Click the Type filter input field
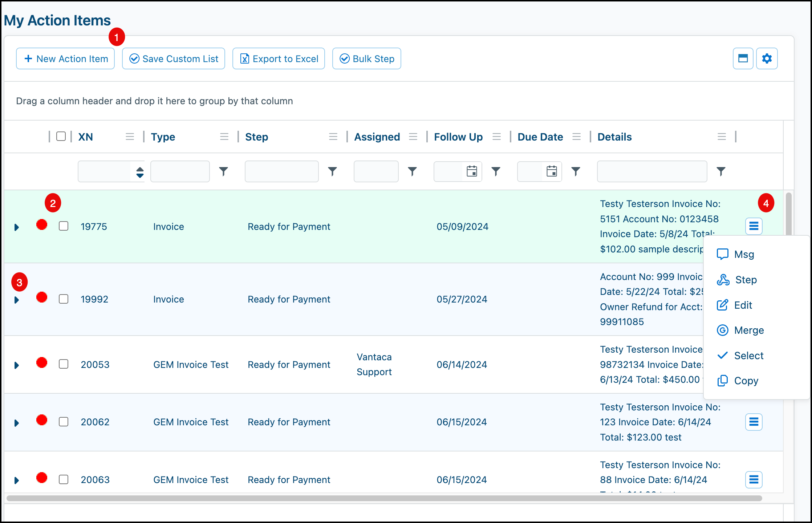Viewport: 812px width, 523px height. tap(180, 171)
